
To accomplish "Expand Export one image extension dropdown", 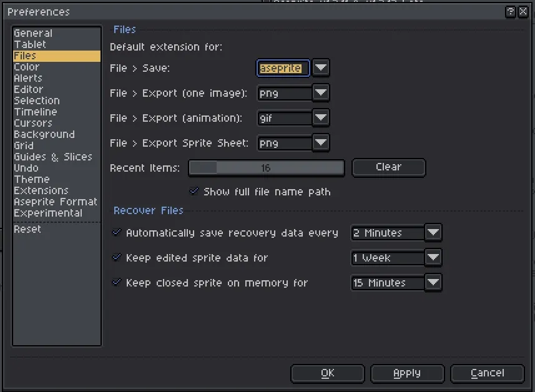I will (x=321, y=93).
